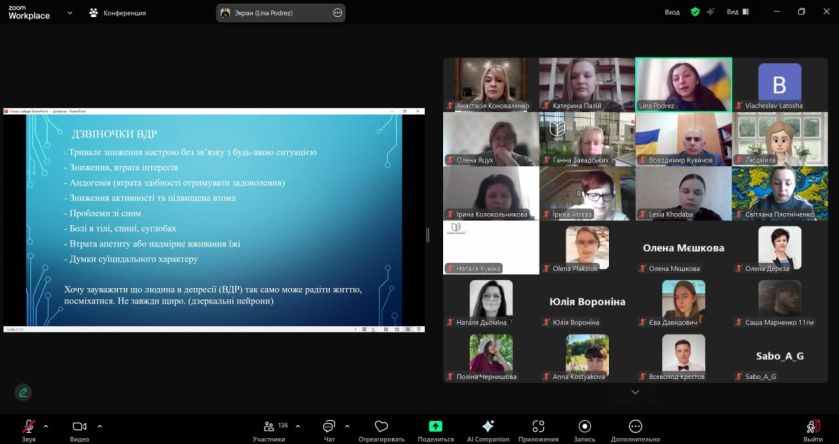
Task: Open the Вид view layout menu
Action: click(x=738, y=12)
